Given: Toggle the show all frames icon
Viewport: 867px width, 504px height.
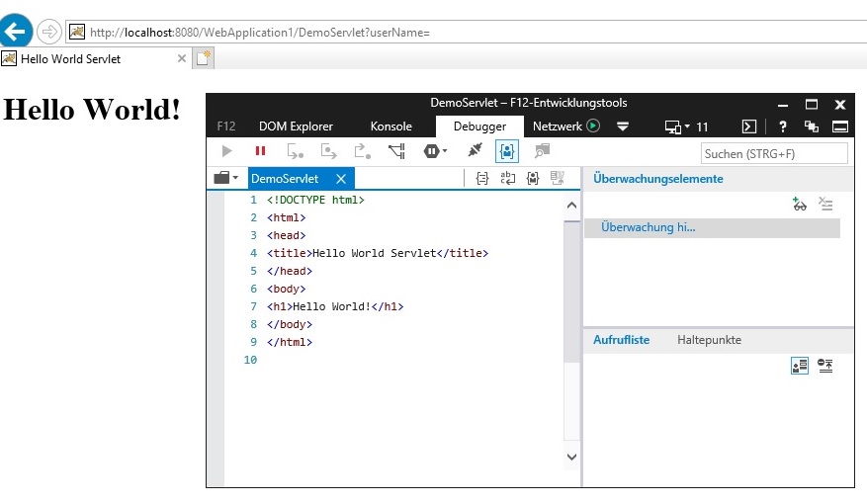Looking at the screenshot, I should coord(824,366).
